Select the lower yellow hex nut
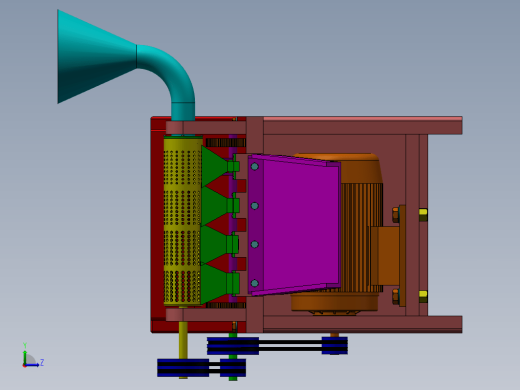This screenshot has height=390, width=520. pyautogui.click(x=423, y=296)
